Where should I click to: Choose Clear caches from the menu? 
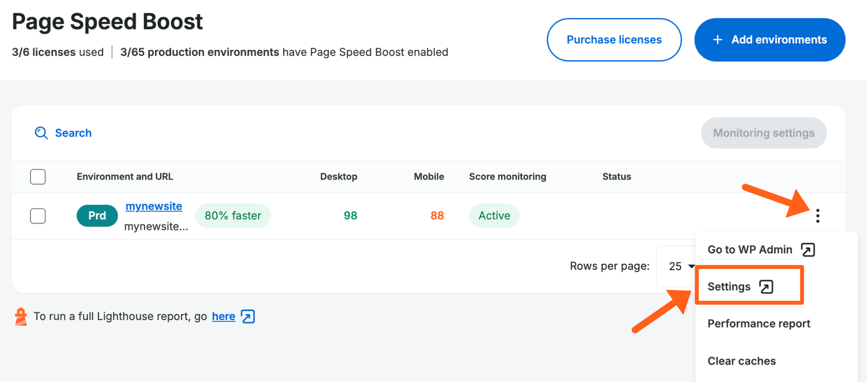coord(742,361)
